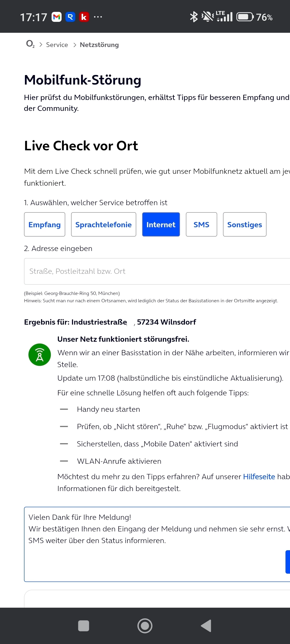Open Service breadcrumb link
This screenshot has width=290, height=644.
(x=57, y=45)
